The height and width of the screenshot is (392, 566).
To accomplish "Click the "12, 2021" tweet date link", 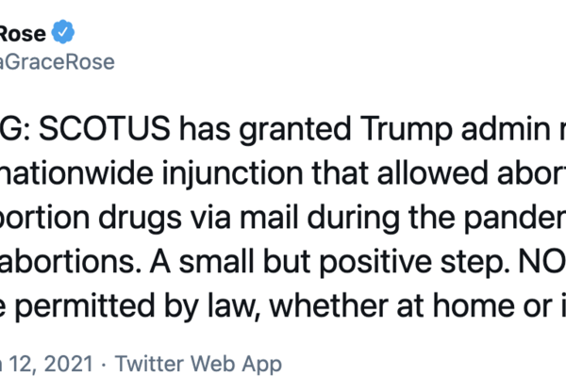I will pos(45,363).
